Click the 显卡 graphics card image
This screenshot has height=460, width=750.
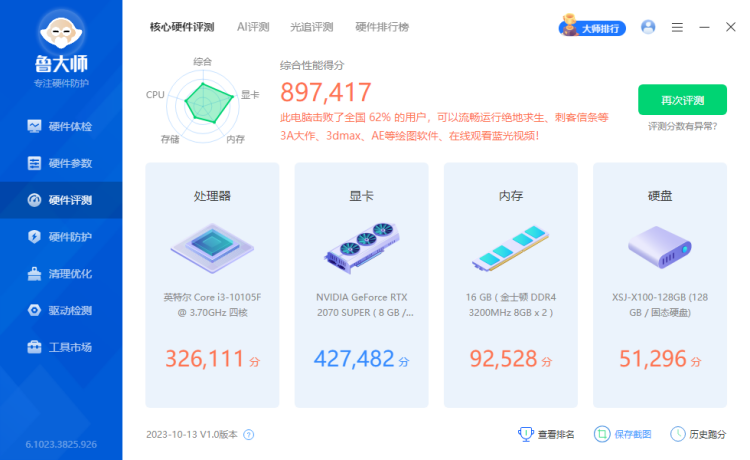(x=361, y=245)
